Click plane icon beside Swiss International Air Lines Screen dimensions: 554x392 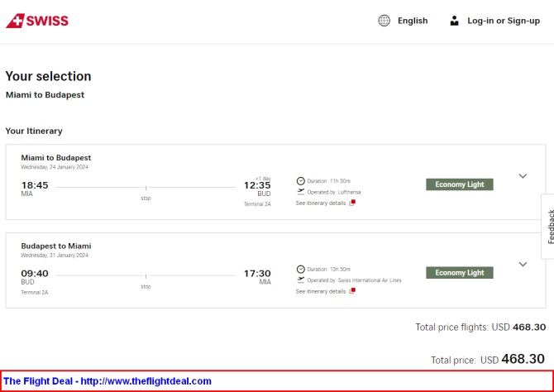(301, 280)
